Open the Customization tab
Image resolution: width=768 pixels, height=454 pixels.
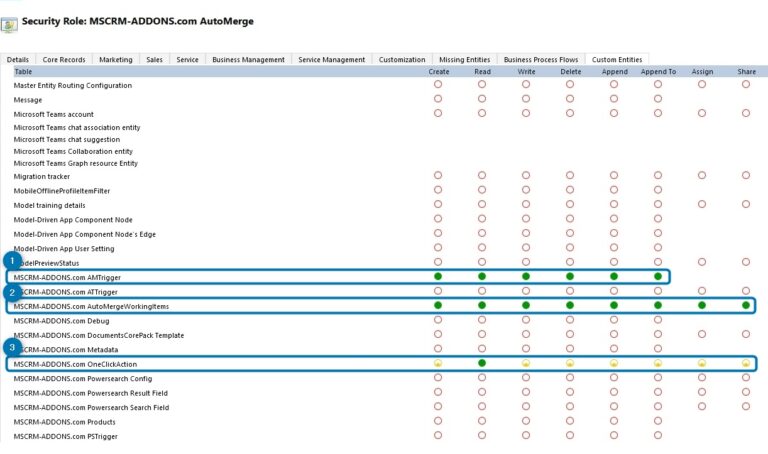pos(401,60)
